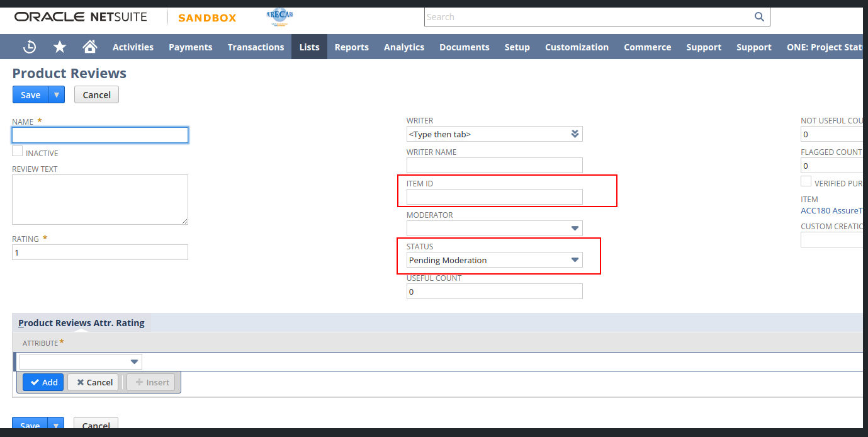
Task: Toggle the Verified Purchase checkbox
Action: [x=806, y=181]
